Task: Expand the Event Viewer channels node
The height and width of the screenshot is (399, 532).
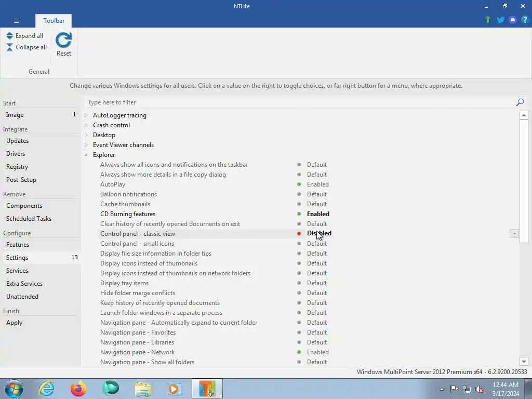Action: (86, 145)
